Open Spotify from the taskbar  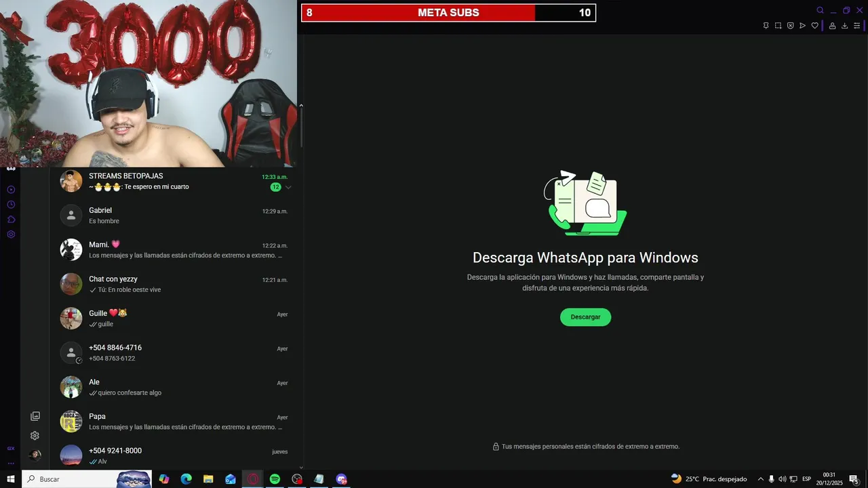pyautogui.click(x=275, y=479)
